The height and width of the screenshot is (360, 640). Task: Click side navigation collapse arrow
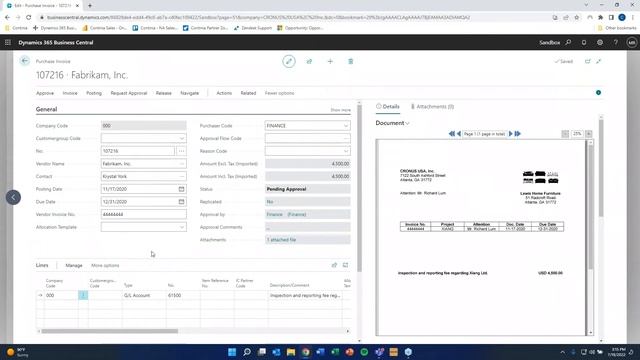13,197
